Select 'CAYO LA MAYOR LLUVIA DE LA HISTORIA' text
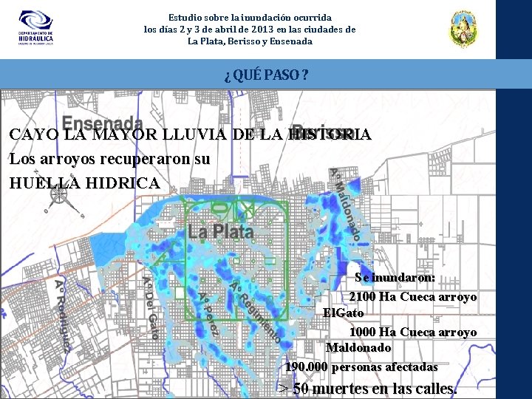 (x=190, y=134)
